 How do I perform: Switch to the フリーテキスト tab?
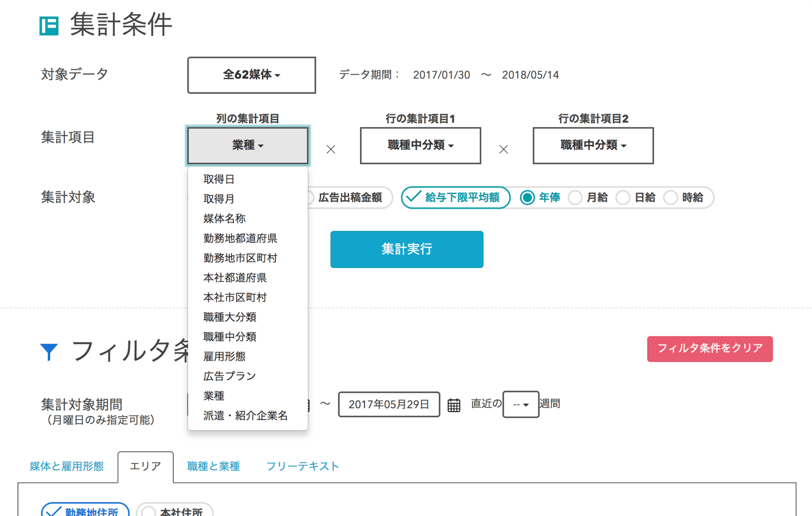tap(303, 467)
